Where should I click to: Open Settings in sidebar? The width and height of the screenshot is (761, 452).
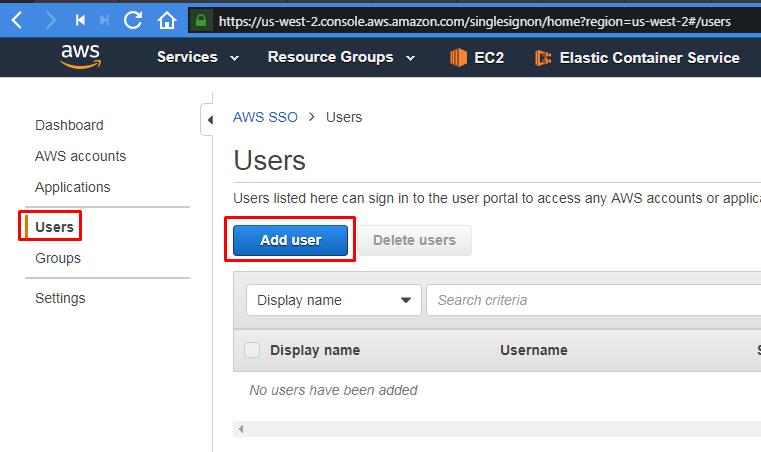pyautogui.click(x=60, y=298)
